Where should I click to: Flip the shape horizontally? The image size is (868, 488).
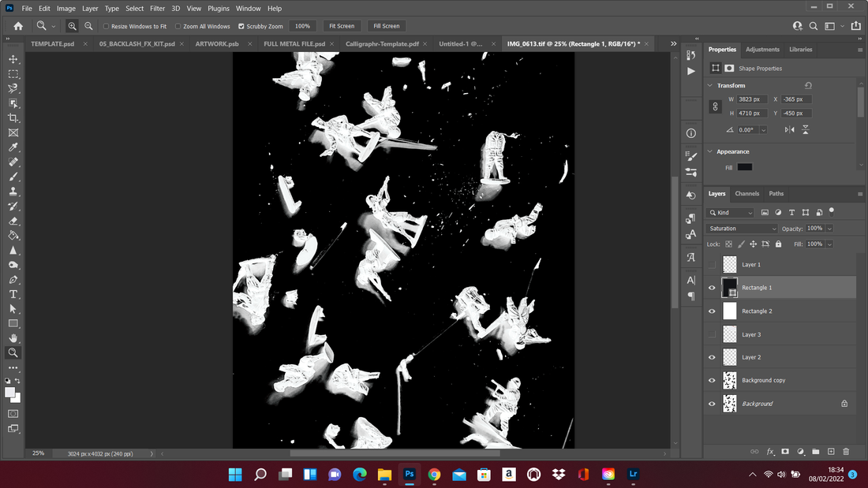(789, 129)
